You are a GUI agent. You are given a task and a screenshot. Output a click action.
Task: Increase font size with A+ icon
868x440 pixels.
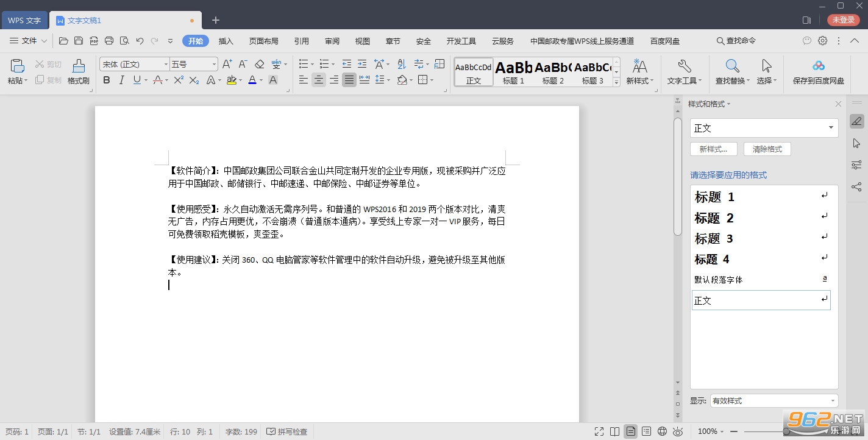pos(227,64)
